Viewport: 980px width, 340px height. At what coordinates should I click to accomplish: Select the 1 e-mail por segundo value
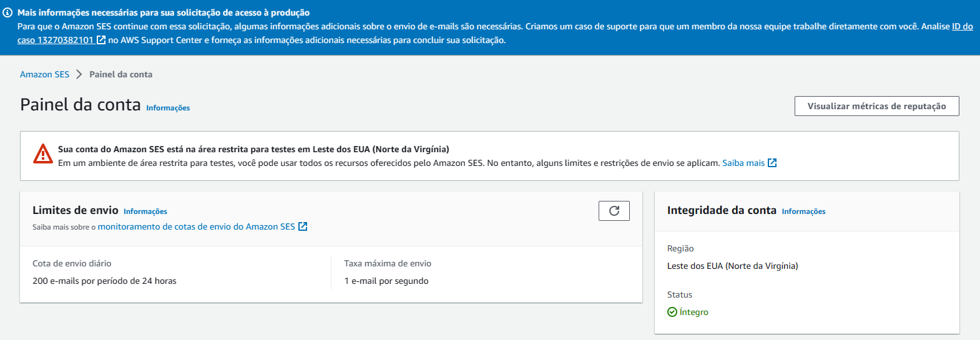(x=386, y=281)
